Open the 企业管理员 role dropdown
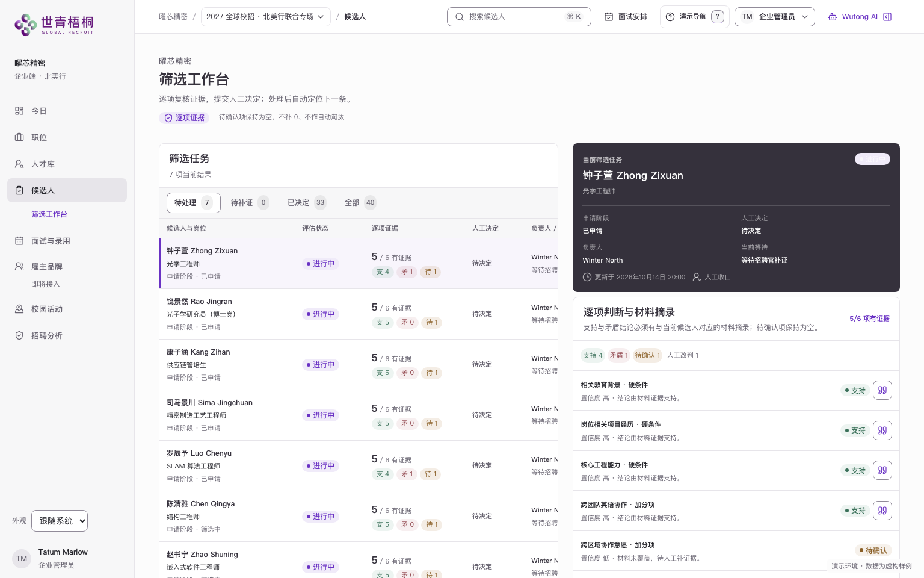Viewport: 924px width, 578px height. tap(775, 17)
